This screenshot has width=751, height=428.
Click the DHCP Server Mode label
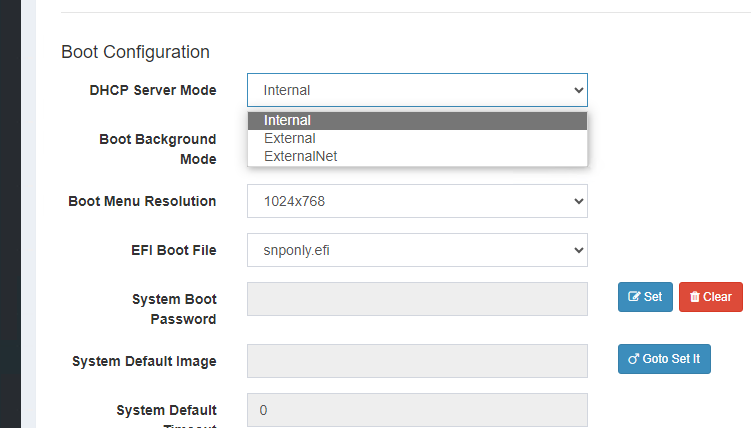[x=153, y=90]
